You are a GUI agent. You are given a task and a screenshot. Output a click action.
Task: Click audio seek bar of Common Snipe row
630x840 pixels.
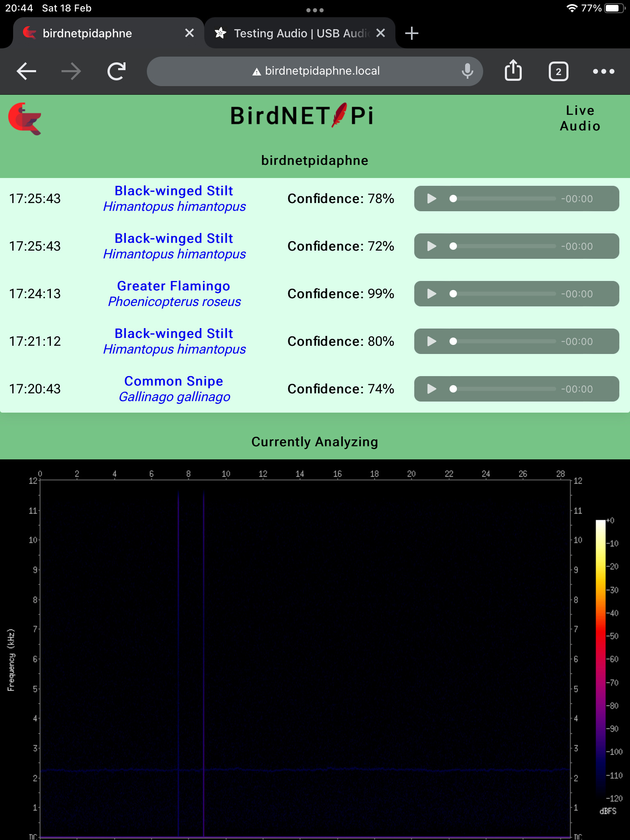(x=504, y=389)
